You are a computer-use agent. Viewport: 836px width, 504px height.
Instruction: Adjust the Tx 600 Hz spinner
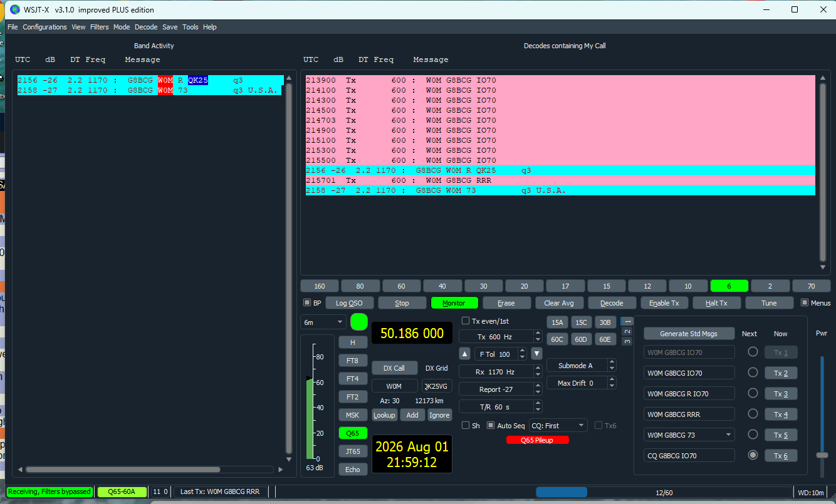tap(500, 337)
